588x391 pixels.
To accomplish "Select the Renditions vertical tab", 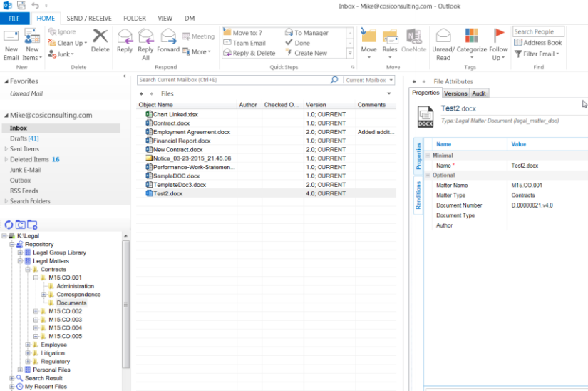I will pos(418,195).
